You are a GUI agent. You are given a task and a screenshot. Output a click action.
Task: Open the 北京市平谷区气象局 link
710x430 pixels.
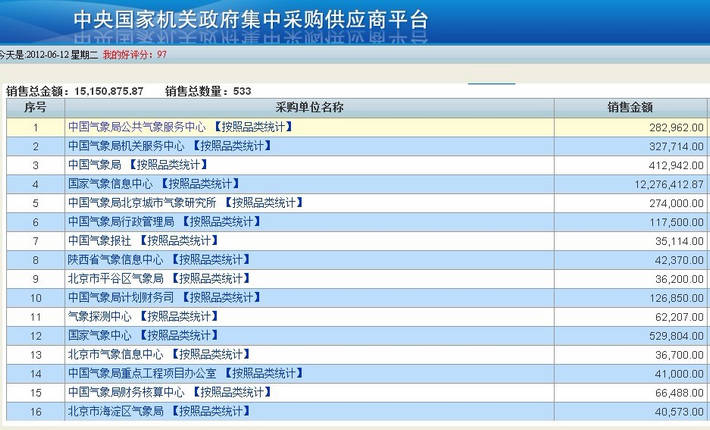click(x=115, y=278)
